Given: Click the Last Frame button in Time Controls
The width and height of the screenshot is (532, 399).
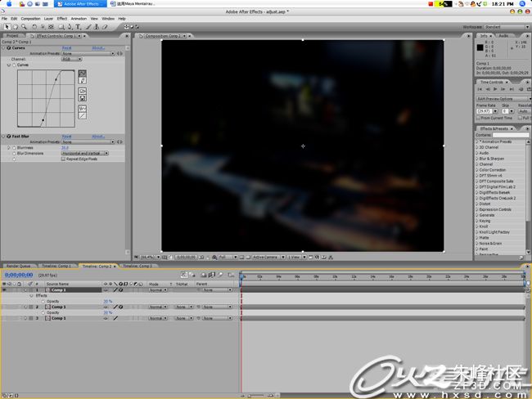Looking at the screenshot, I should pos(512,89).
